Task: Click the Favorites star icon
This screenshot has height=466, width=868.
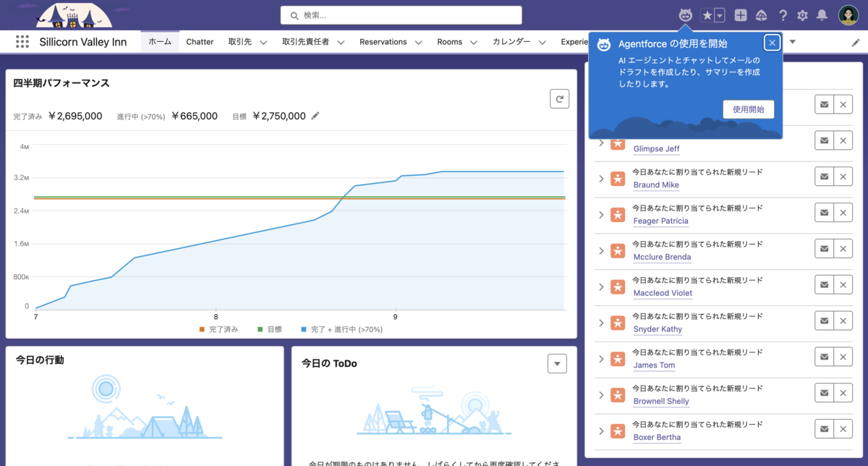Action: click(x=707, y=15)
